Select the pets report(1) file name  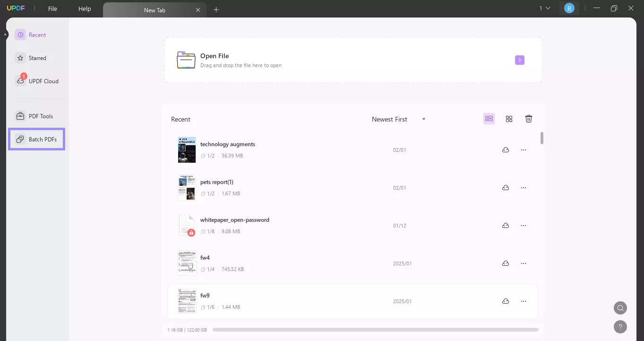[217, 182]
